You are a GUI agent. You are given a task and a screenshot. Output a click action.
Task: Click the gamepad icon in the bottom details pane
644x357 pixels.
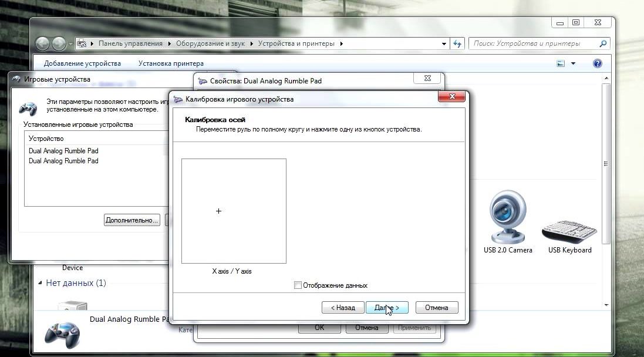click(x=62, y=333)
